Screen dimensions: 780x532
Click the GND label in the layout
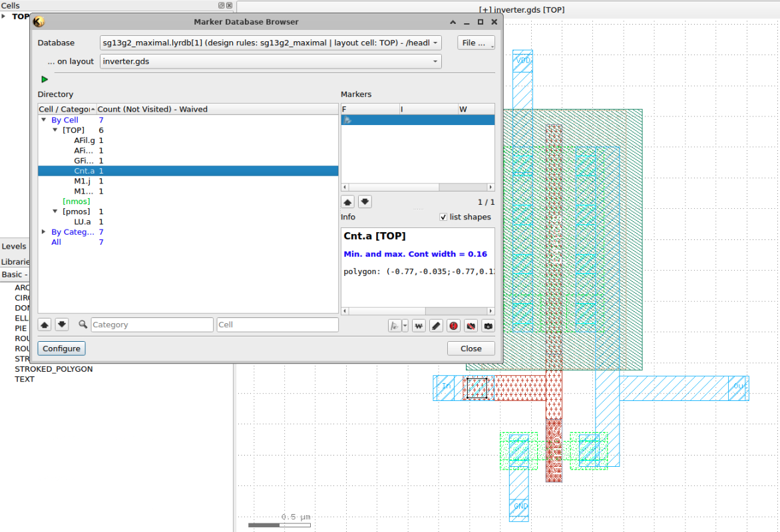point(520,506)
